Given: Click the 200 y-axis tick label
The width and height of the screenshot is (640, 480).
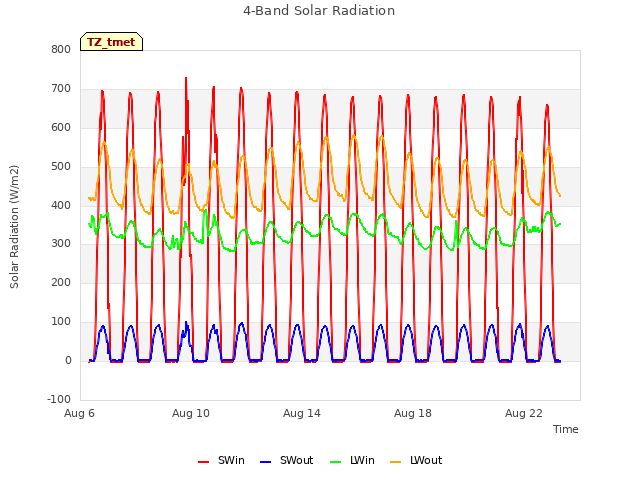Looking at the screenshot, I should click(61, 282).
